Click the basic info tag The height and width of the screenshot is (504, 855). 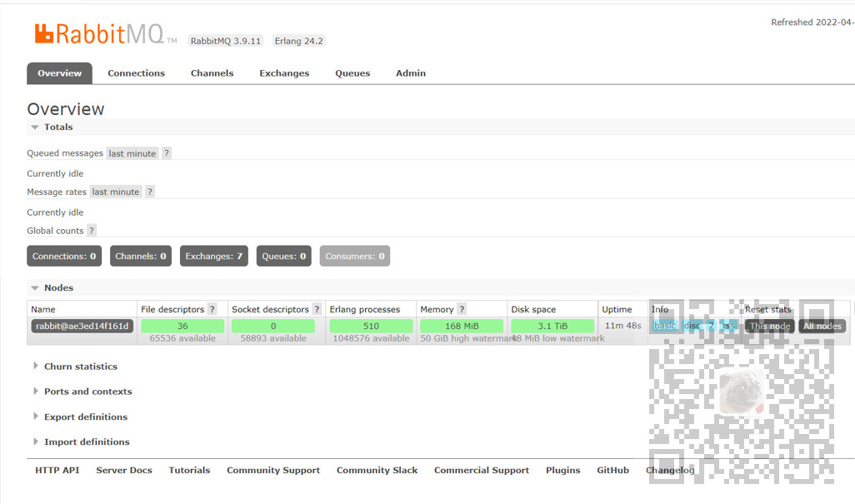tap(665, 326)
